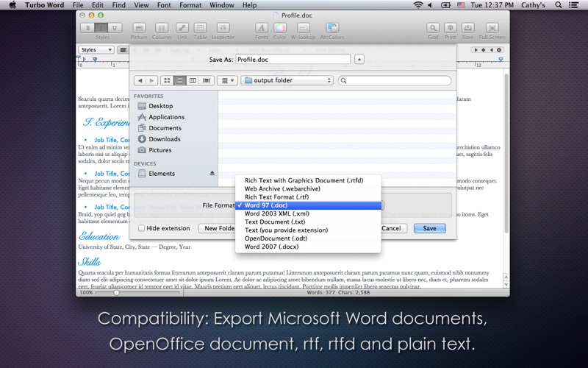Open Notification Center list icon
This screenshot has width=588, height=368.
point(573,5)
